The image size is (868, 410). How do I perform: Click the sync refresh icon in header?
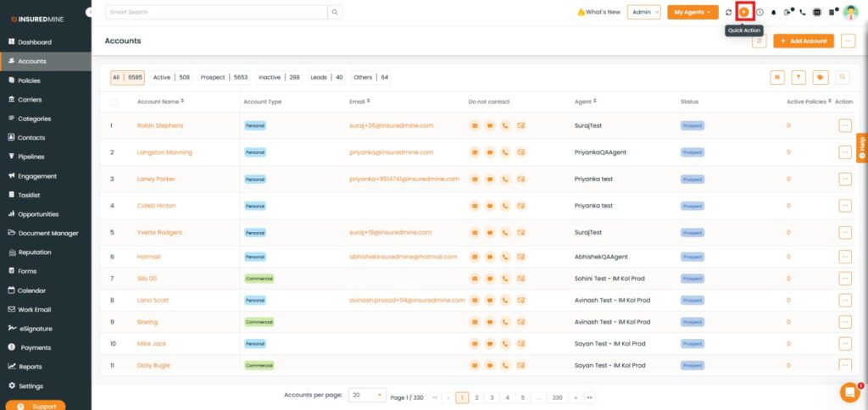tap(728, 13)
